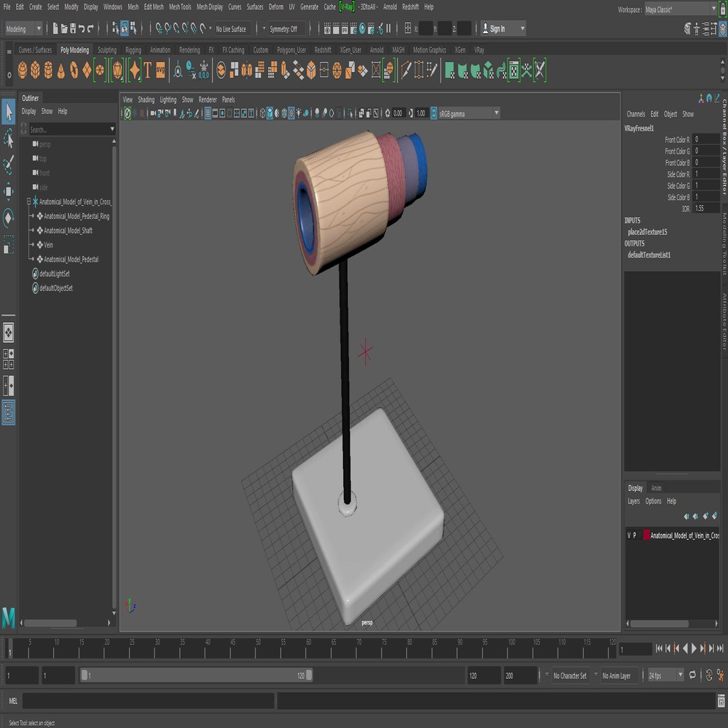Image resolution: width=728 pixels, height=728 pixels.
Task: Create polygon text with T icon
Action: pyautogui.click(x=147, y=71)
